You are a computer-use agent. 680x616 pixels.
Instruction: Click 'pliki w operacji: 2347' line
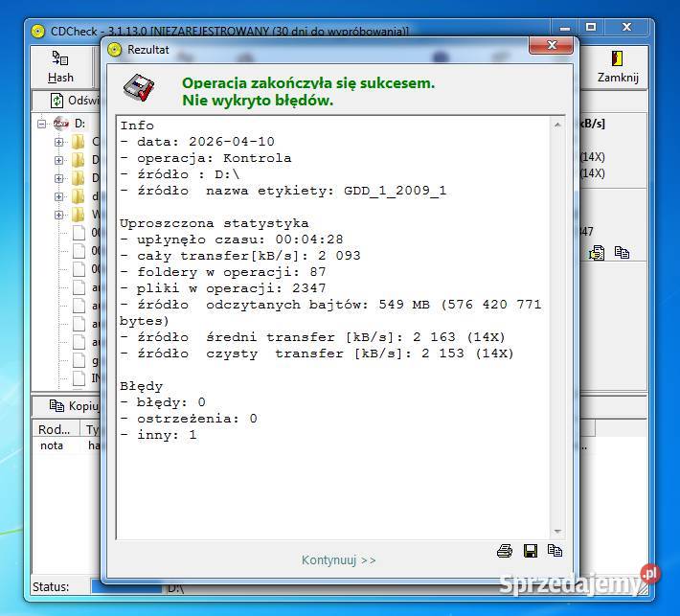point(223,288)
